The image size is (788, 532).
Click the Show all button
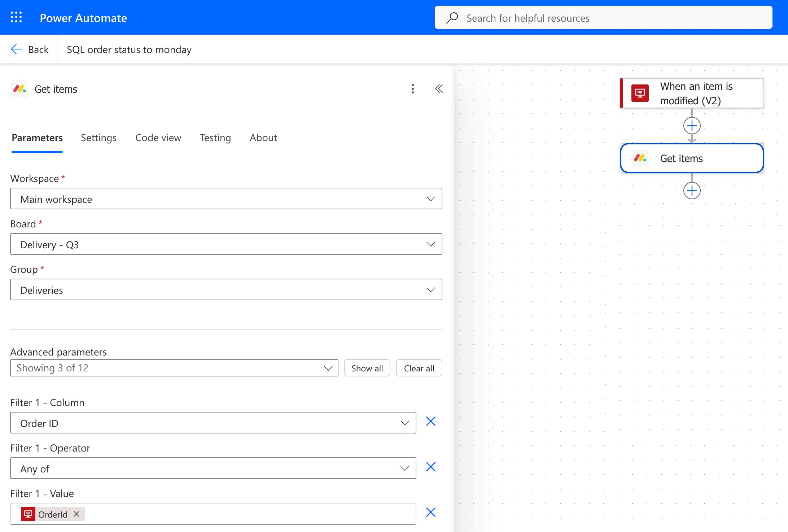(x=367, y=368)
